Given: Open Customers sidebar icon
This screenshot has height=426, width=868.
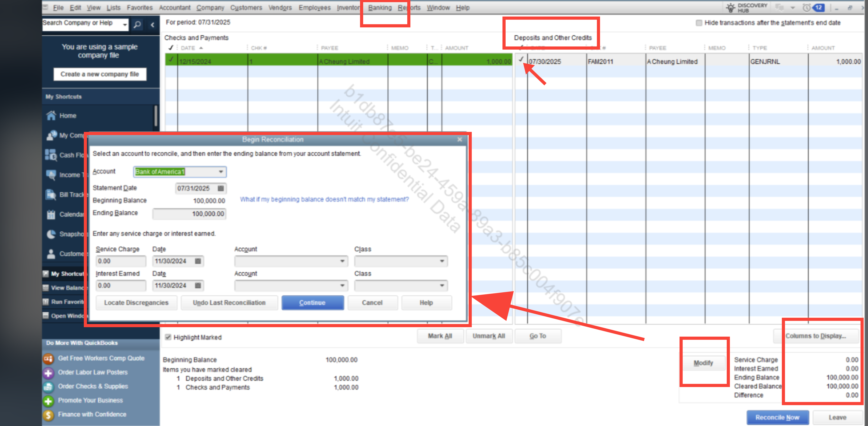Looking at the screenshot, I should 51,254.
